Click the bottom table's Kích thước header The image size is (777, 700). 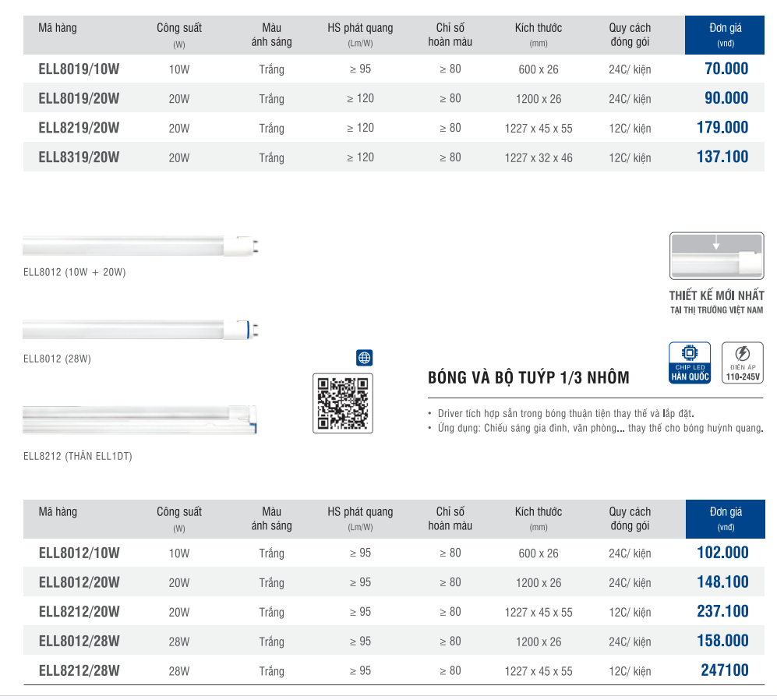coord(539,518)
